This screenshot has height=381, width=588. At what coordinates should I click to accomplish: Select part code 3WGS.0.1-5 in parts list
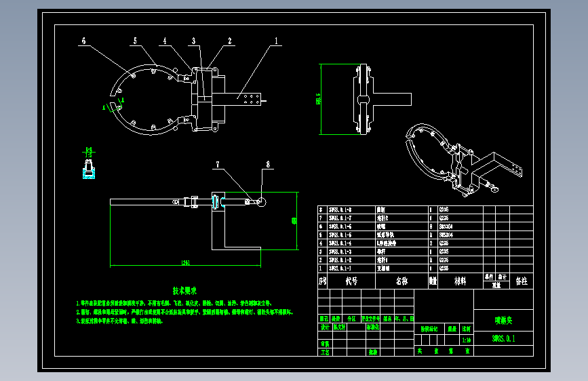340,235
